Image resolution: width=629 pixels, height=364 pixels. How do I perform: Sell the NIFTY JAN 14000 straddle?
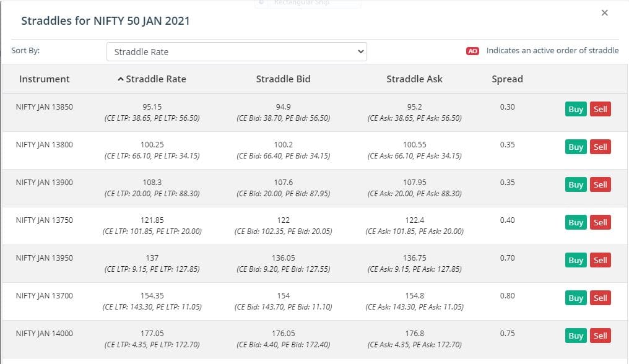point(600,336)
